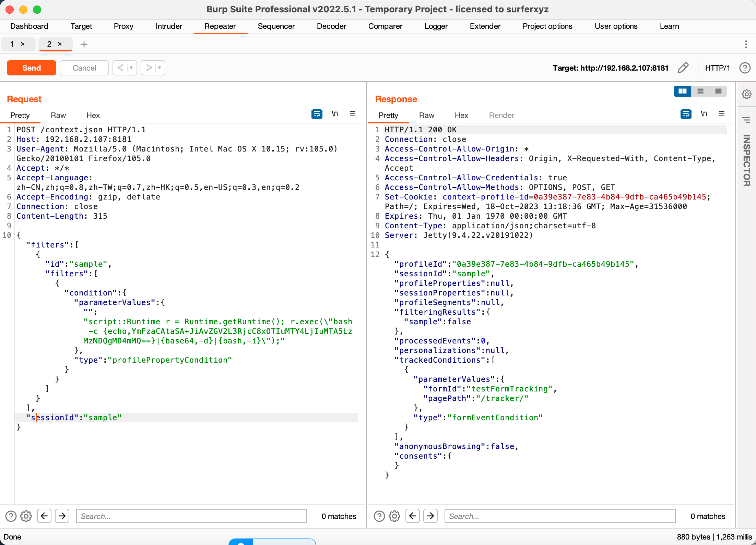Viewport: 756px width, 545px height.
Task: Switch to the Intruder tab
Action: click(x=169, y=26)
